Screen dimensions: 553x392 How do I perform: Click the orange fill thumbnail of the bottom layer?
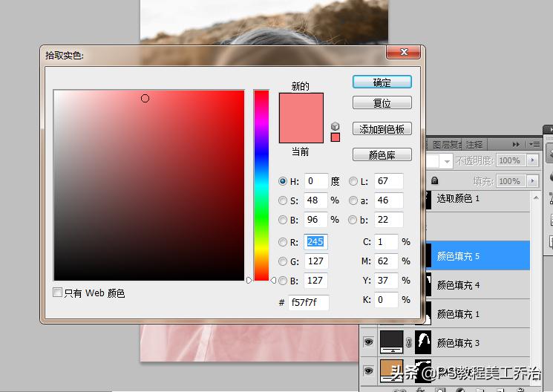click(x=391, y=370)
